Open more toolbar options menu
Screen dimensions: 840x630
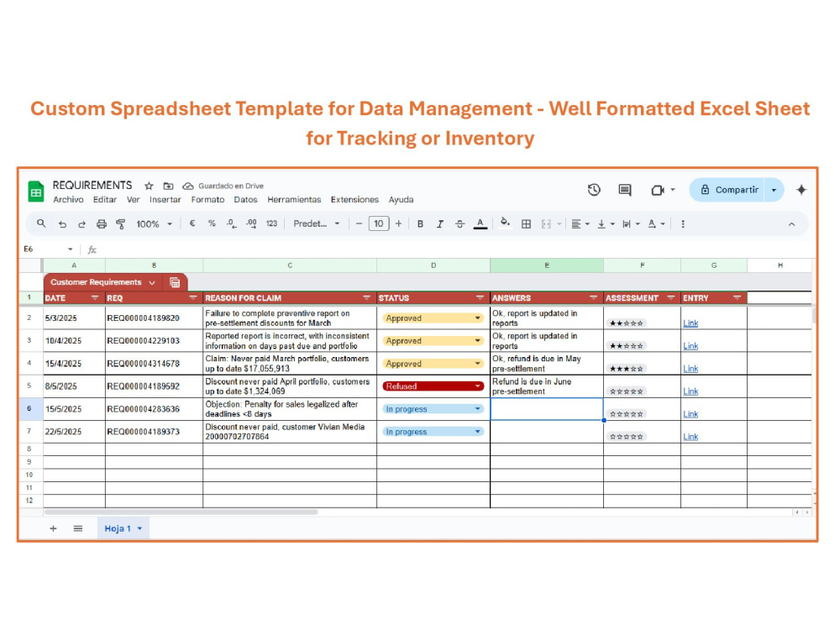point(683,224)
